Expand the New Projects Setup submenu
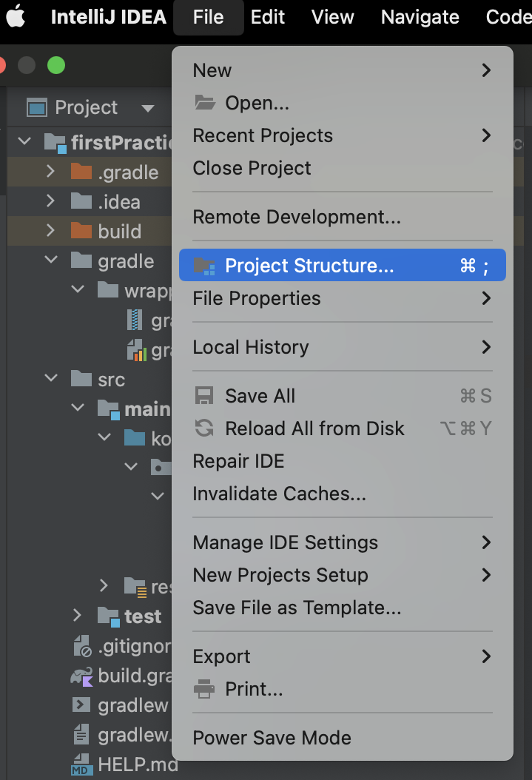Image resolution: width=532 pixels, height=780 pixels. (342, 575)
